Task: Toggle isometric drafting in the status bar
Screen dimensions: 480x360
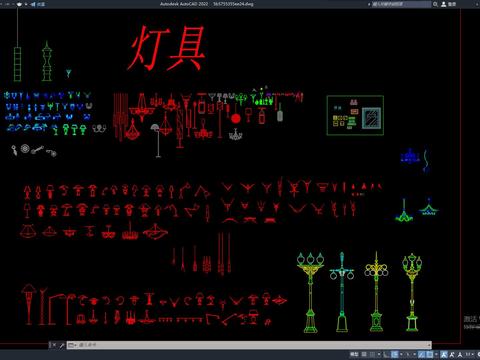Action: click(x=407, y=354)
